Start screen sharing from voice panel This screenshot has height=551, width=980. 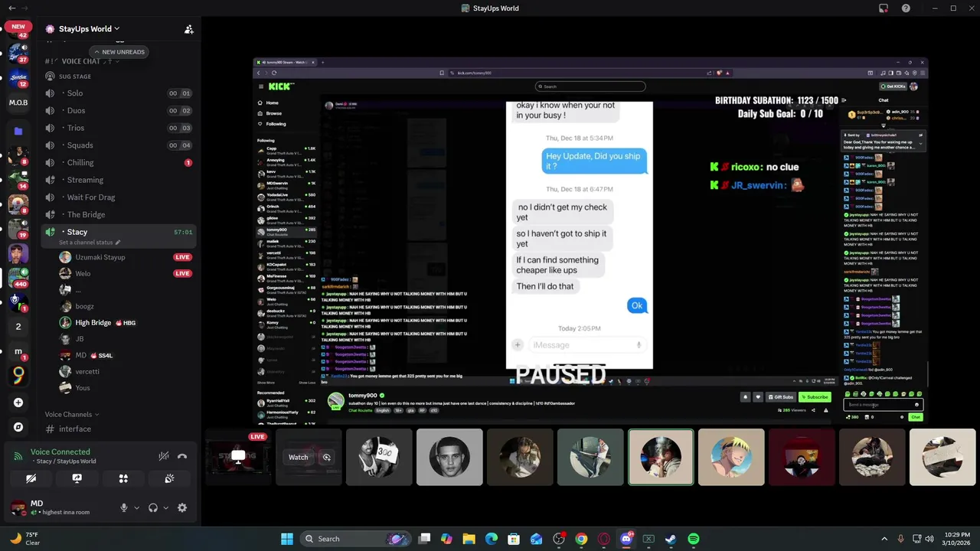pos(77,478)
